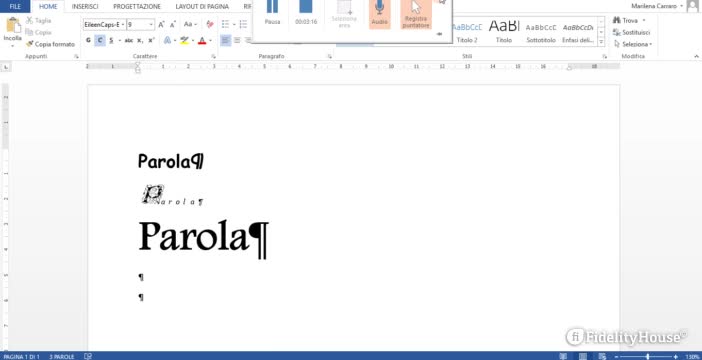Select the HOME tab
Viewport: 702px width, 360px height.
[x=48, y=6]
